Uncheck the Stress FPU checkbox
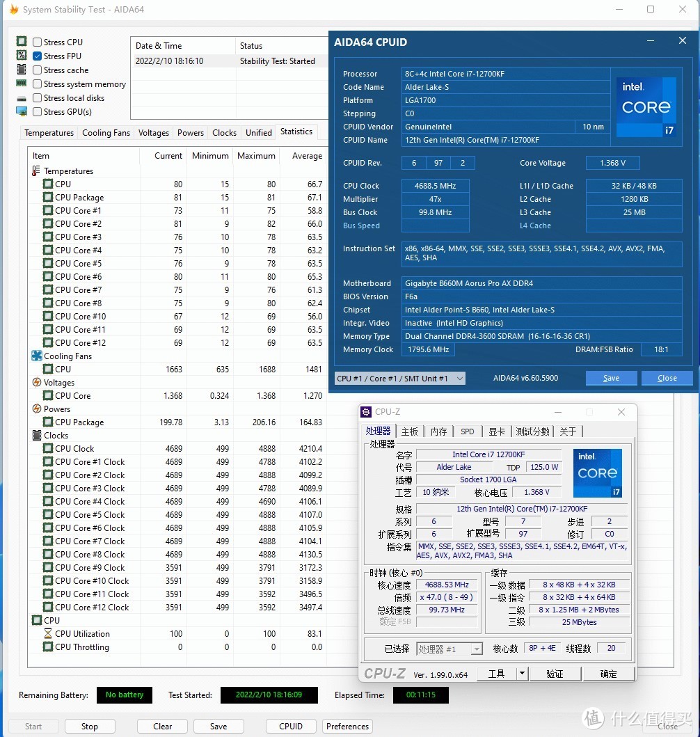 [37, 56]
